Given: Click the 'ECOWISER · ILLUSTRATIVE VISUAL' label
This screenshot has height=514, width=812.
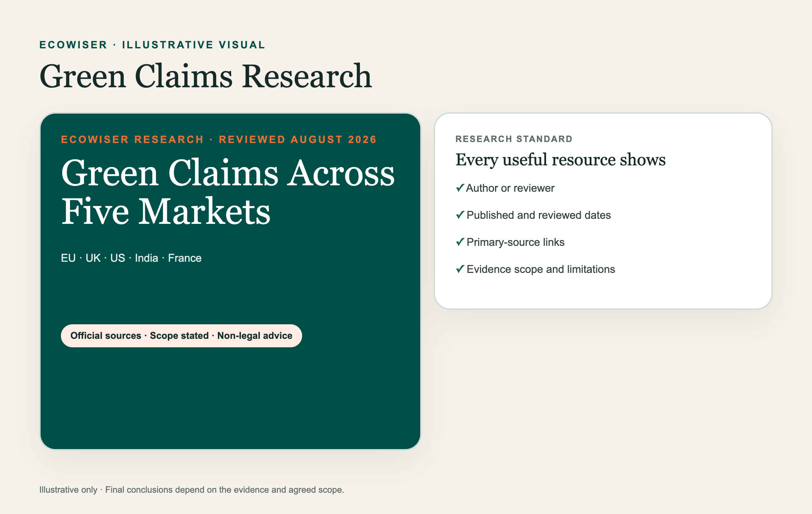Looking at the screenshot, I should coord(152,45).
